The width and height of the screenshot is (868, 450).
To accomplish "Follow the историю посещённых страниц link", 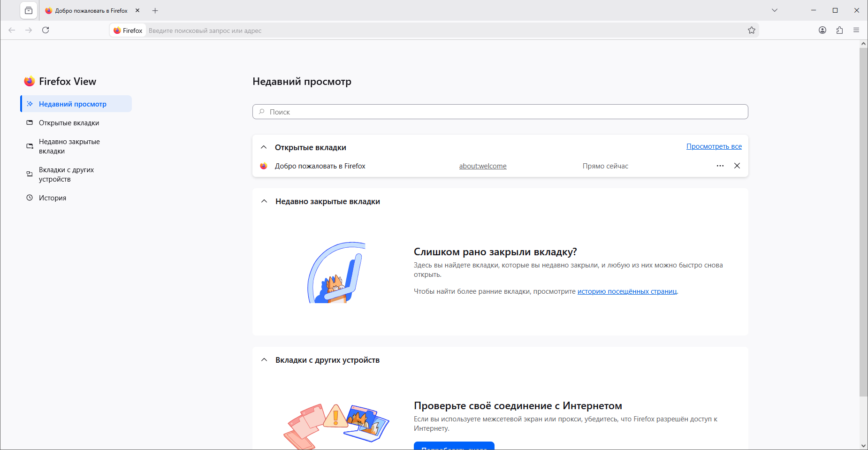I will (x=627, y=291).
